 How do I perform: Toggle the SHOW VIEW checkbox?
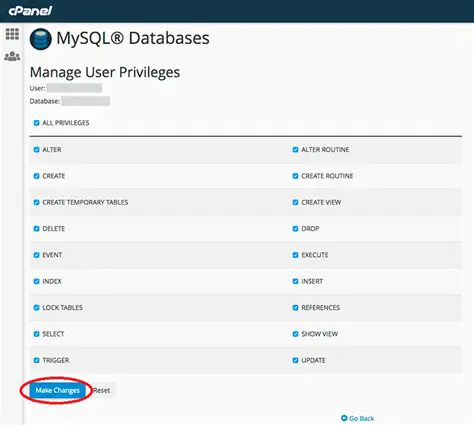pyautogui.click(x=295, y=334)
